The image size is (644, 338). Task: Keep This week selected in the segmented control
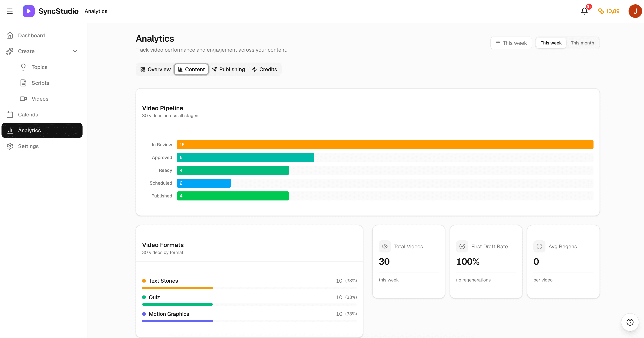[x=551, y=43]
